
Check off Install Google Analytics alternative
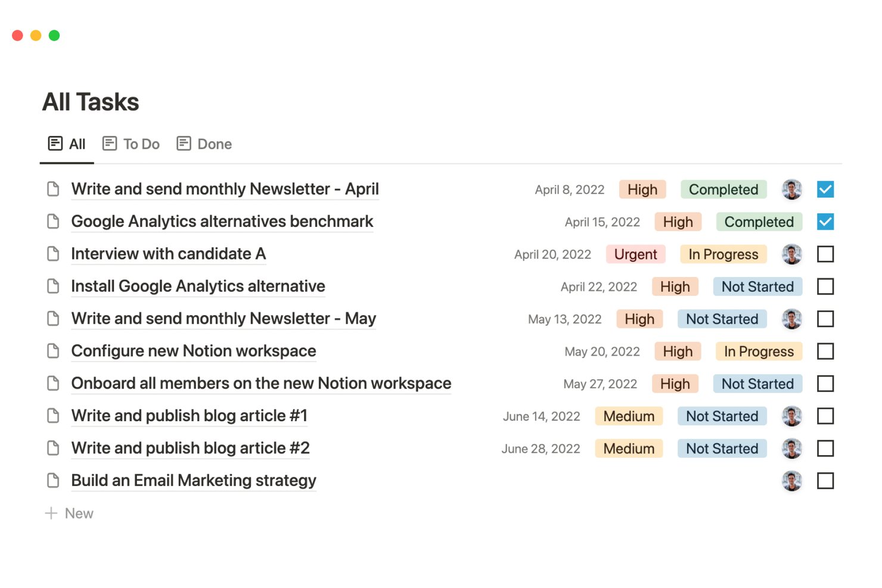[825, 287]
